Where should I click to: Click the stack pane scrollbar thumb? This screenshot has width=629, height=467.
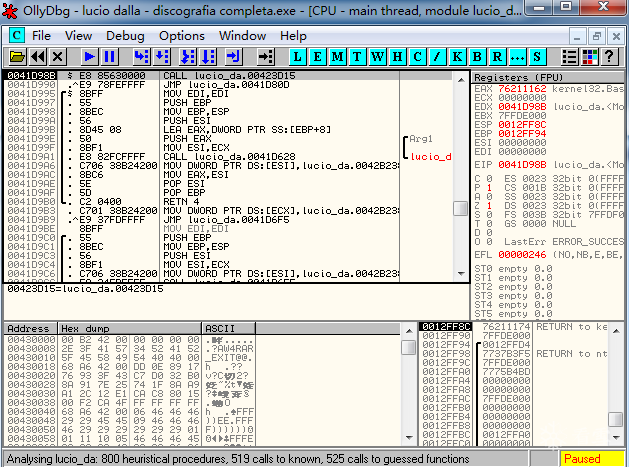616,420
